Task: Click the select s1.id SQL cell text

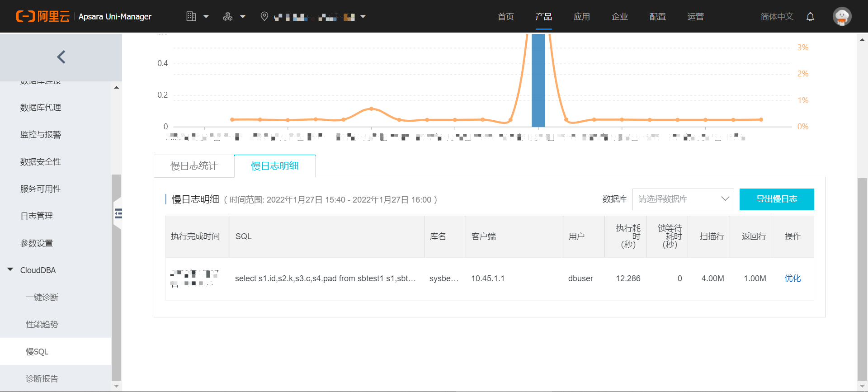Action: [325, 279]
